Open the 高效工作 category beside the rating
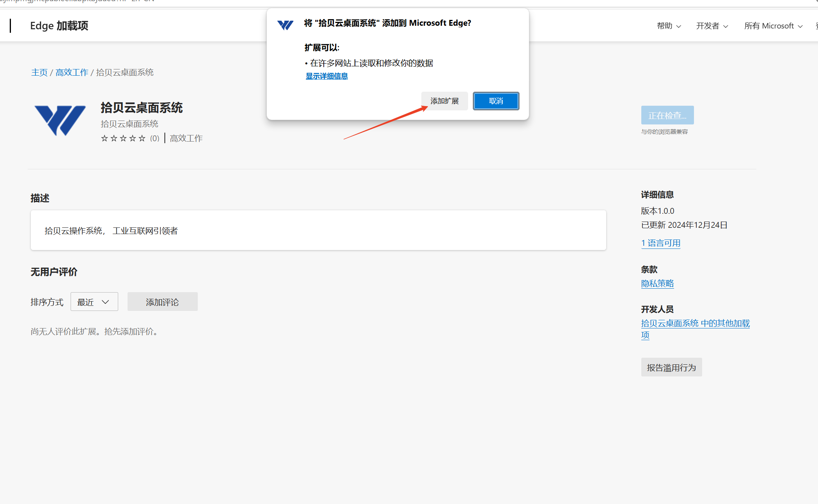The width and height of the screenshot is (818, 504). pyautogui.click(x=186, y=138)
